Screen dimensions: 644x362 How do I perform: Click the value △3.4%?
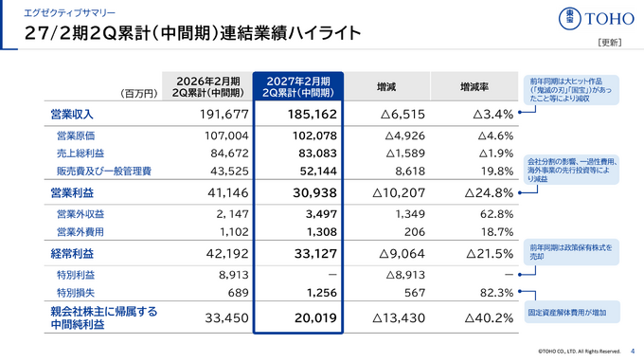492,115
